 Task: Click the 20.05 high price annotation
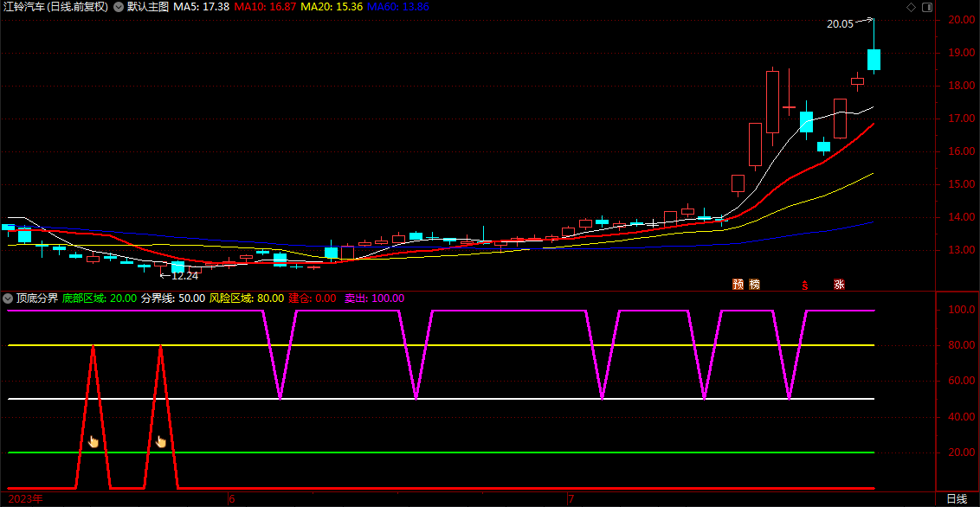(x=840, y=24)
